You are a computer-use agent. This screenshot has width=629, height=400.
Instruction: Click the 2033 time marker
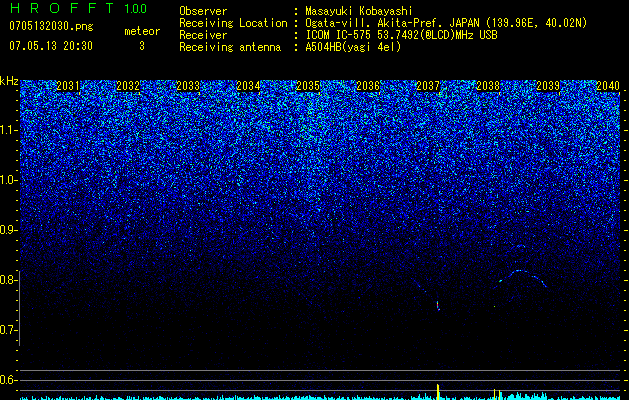pos(188,86)
